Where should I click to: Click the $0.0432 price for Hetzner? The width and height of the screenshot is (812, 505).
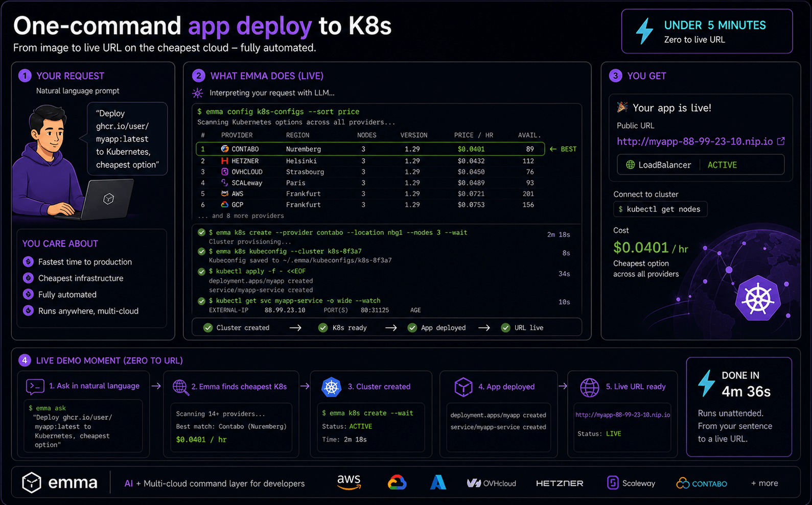tap(471, 161)
